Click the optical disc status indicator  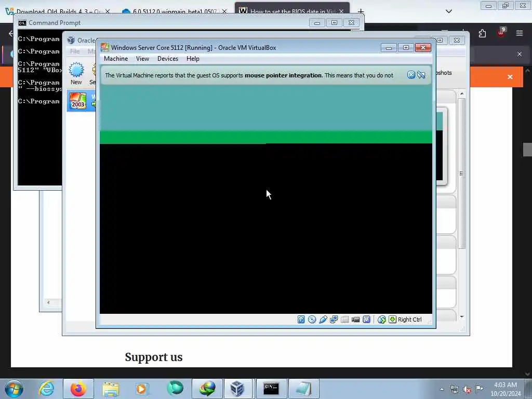click(312, 320)
